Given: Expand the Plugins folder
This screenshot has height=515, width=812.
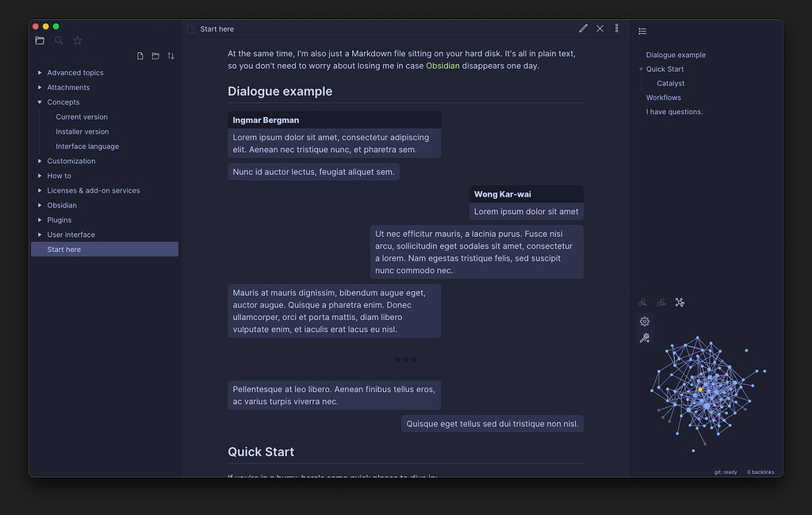Looking at the screenshot, I should tap(38, 219).
